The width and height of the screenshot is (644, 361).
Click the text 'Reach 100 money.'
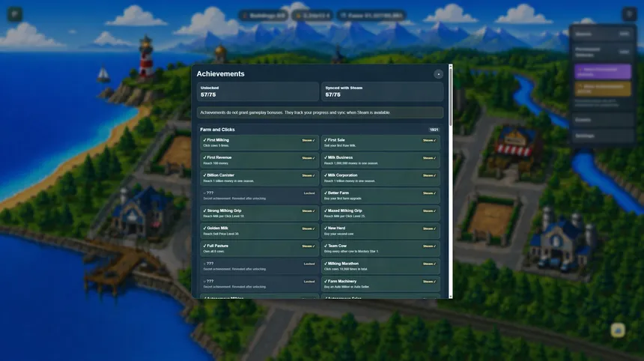click(x=216, y=163)
